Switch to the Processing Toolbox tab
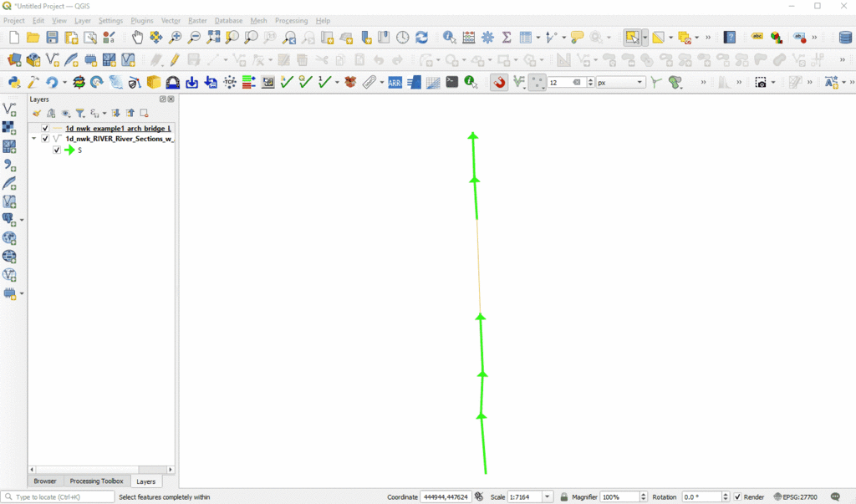The image size is (856, 504). pos(95,481)
